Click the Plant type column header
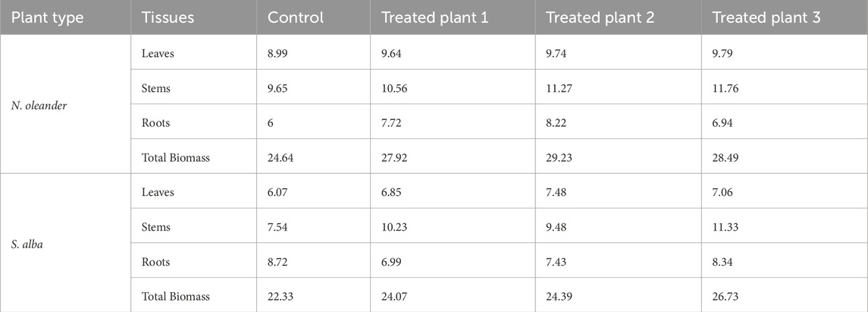This screenshot has height=312, width=868. (47, 17)
